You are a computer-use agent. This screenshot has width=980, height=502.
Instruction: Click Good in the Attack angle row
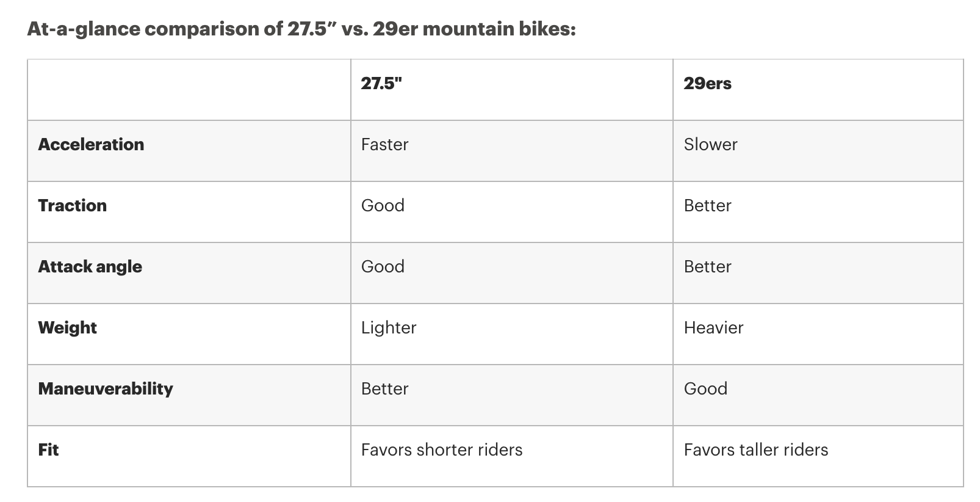[383, 267]
